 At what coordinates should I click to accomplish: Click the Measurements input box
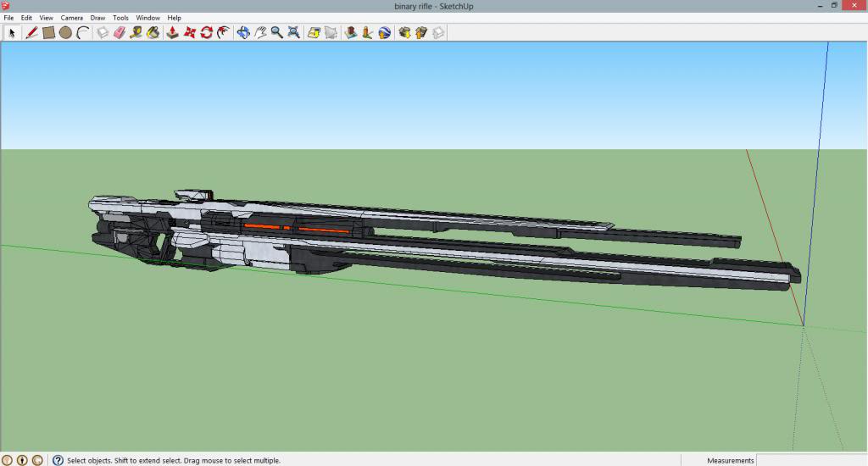pos(811,460)
